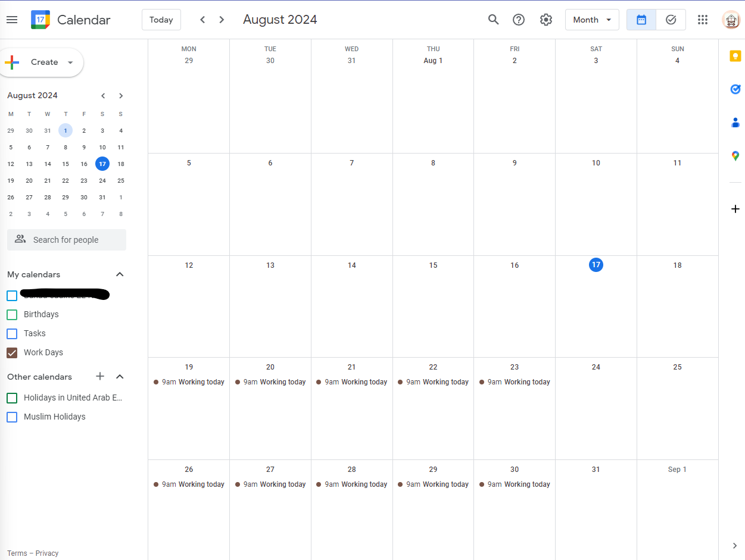Open Google Maps side panel
The height and width of the screenshot is (560, 745).
[735, 156]
